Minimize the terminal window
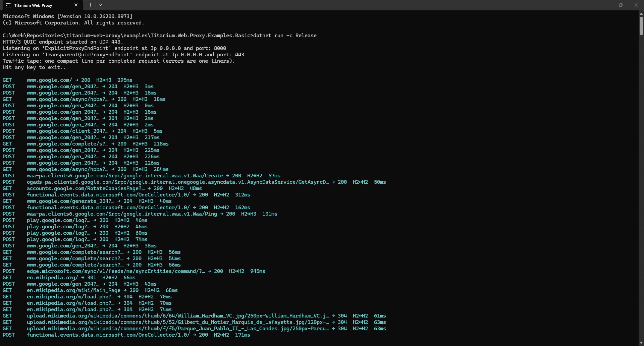 click(x=605, y=5)
